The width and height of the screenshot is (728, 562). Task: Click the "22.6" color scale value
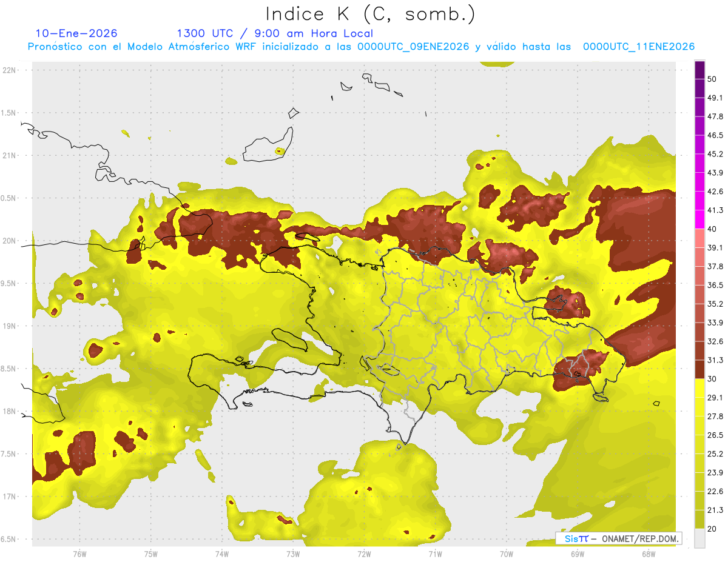pyautogui.click(x=715, y=491)
